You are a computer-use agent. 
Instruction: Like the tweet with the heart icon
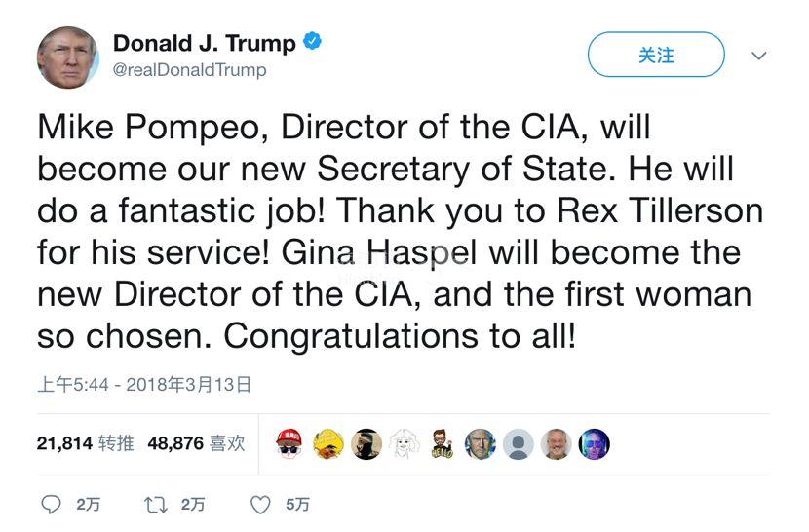click(260, 504)
